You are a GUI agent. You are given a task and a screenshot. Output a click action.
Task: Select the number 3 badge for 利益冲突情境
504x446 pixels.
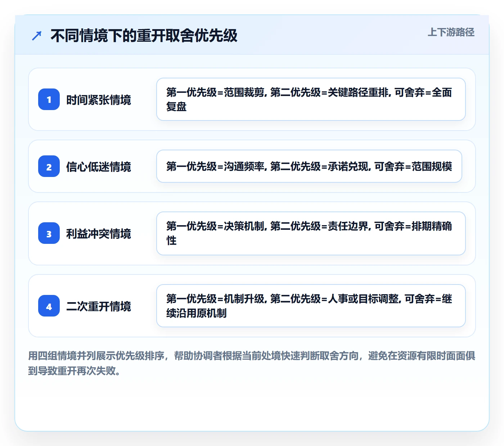tap(49, 233)
